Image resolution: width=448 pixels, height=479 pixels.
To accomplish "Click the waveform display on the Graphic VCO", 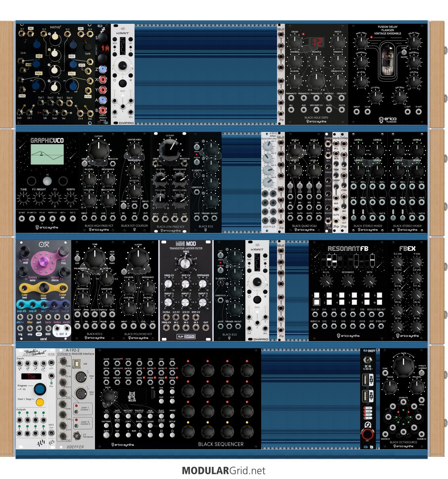I will pos(47,155).
